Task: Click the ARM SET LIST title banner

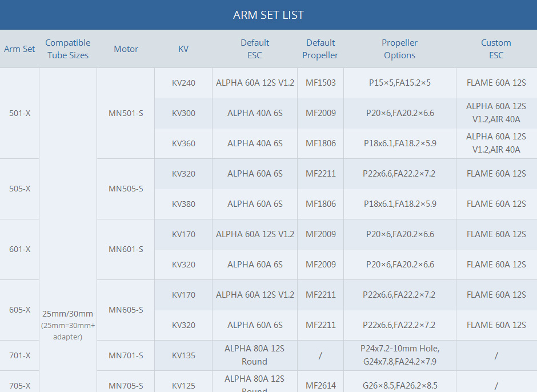Action: [268, 15]
